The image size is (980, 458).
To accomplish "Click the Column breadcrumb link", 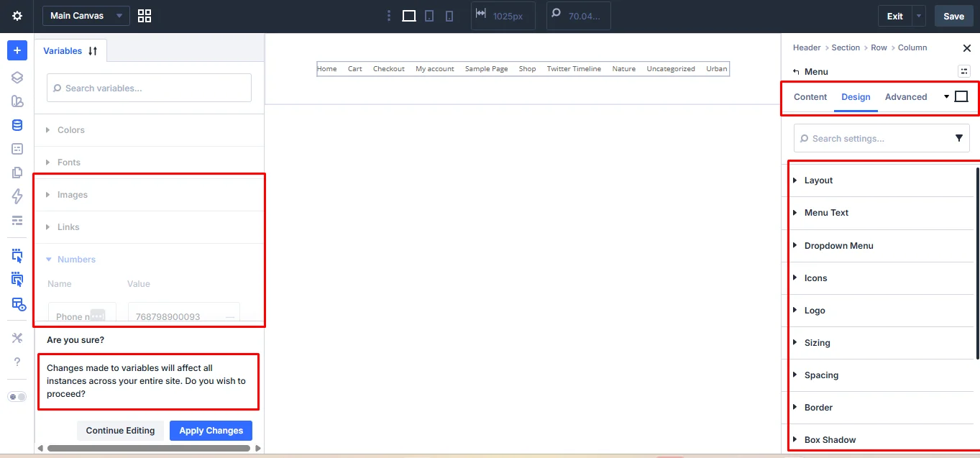I will (912, 47).
